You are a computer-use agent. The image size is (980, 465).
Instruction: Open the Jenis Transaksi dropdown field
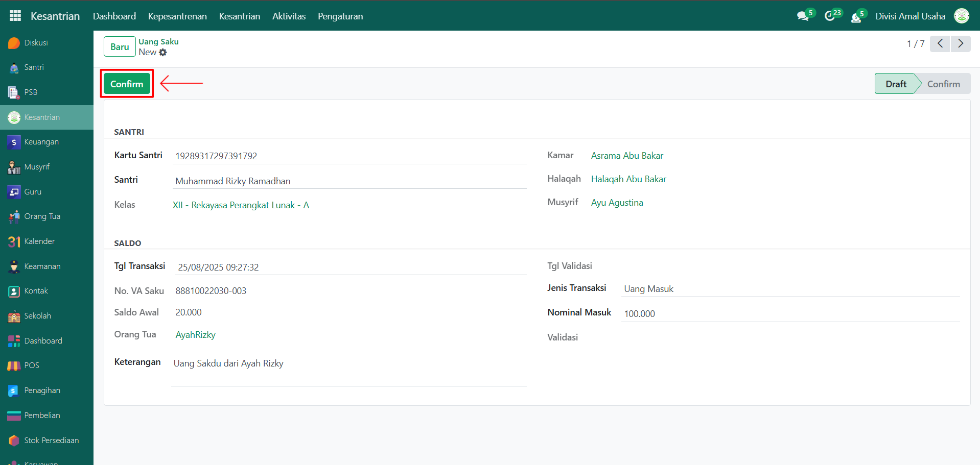click(790, 289)
